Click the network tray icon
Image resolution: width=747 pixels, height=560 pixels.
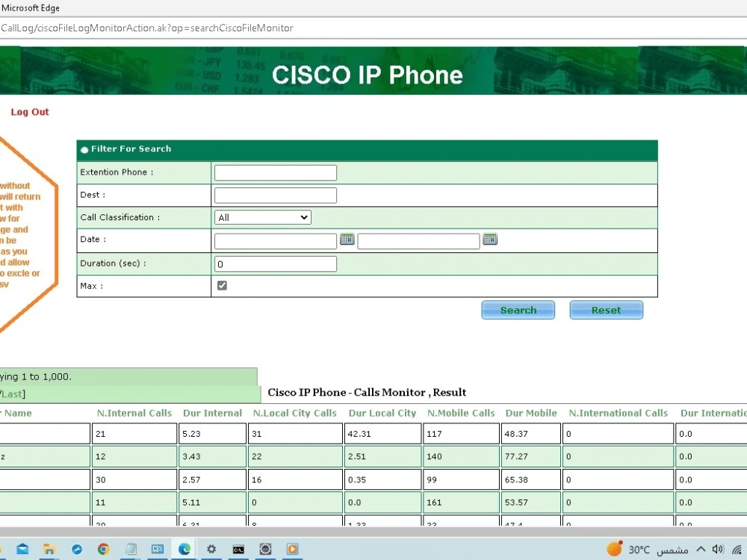click(737, 550)
